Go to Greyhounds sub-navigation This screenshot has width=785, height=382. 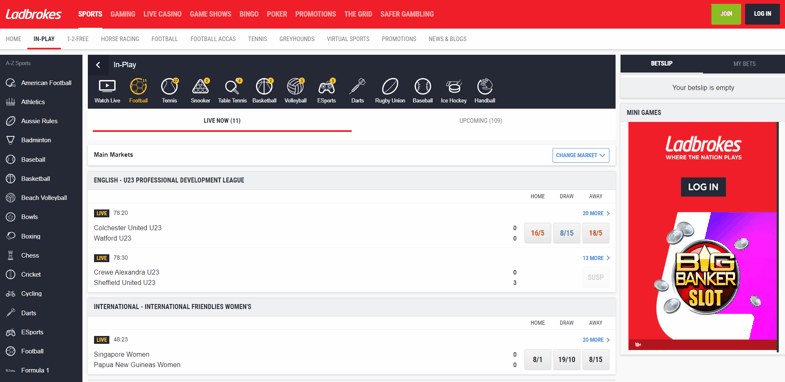(297, 39)
